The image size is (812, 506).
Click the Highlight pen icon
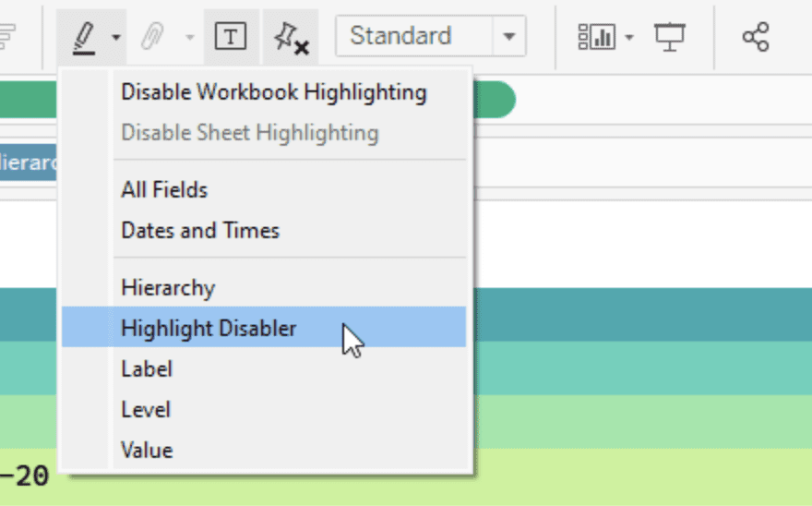click(x=84, y=37)
